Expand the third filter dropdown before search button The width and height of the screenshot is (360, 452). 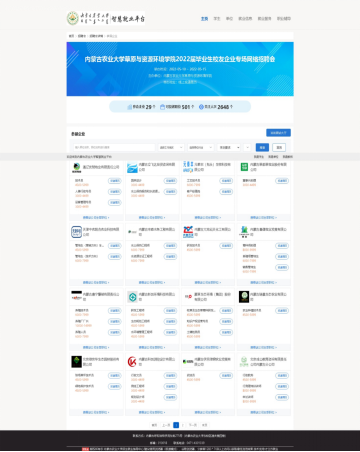[x=229, y=147]
